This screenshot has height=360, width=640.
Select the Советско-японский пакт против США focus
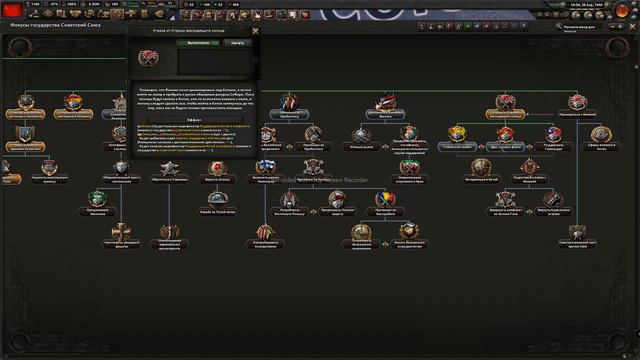(x=578, y=237)
